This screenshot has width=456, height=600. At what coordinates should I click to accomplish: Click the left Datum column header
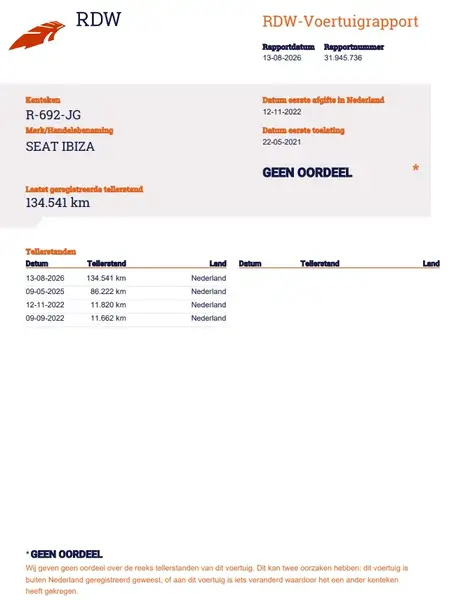coord(37,263)
